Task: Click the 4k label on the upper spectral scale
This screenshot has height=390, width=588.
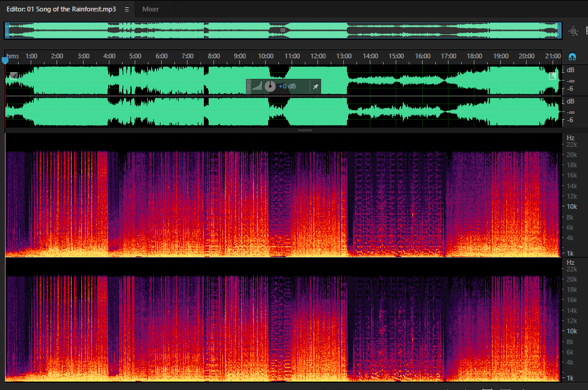Action: click(570, 238)
